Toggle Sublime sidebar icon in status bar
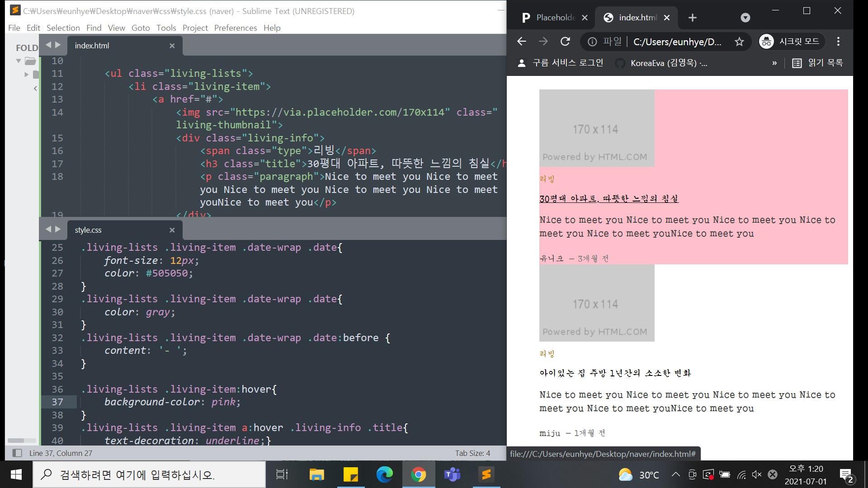The image size is (868, 488). click(17, 453)
